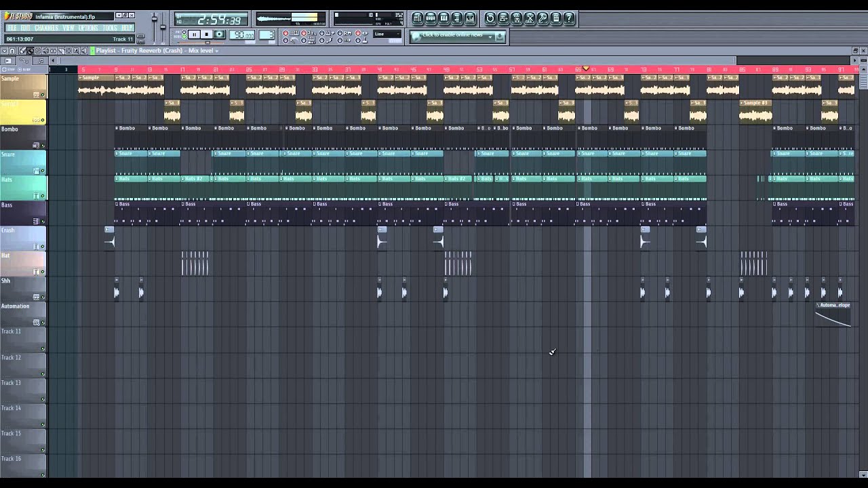Open the VIEW menu
The image size is (868, 488).
tap(68, 28)
